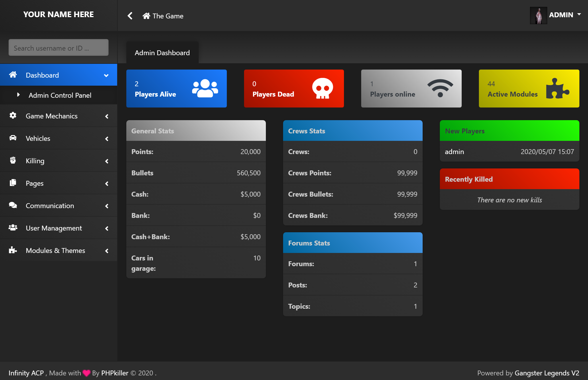Image resolution: width=588 pixels, height=380 pixels.
Task: Open the Admin Control Panel submenu item
Action: pos(60,95)
